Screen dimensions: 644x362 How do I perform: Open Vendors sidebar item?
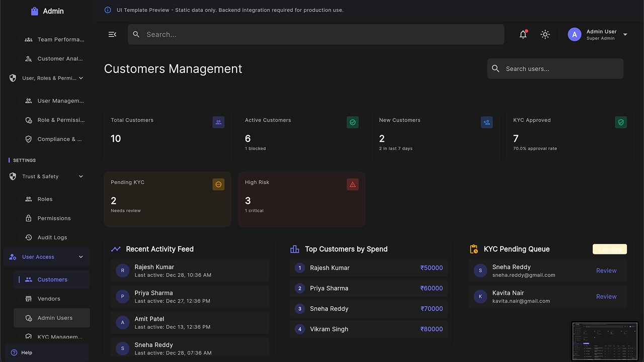(x=52, y=299)
